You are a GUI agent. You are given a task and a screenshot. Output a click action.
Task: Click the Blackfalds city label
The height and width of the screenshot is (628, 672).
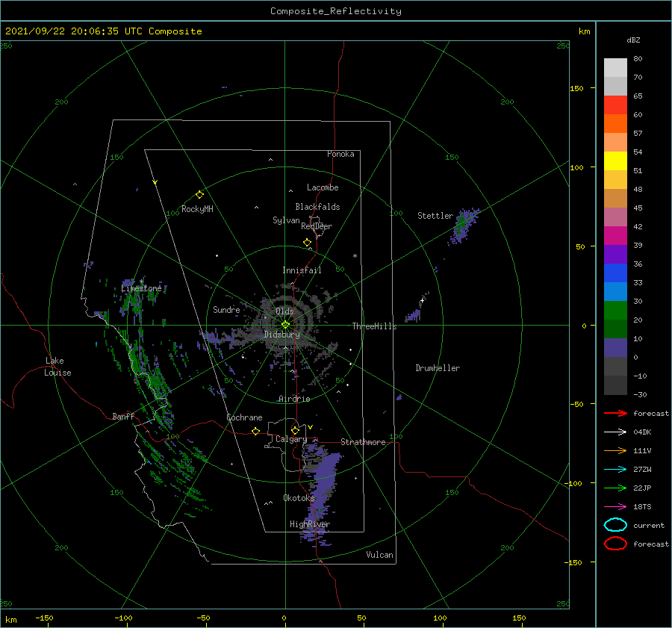point(317,207)
